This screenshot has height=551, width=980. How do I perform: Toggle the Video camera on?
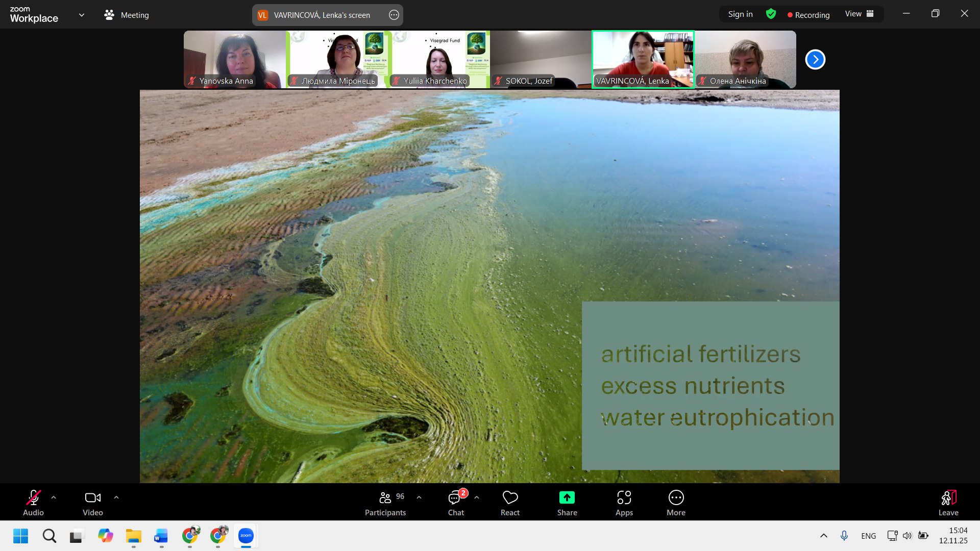point(92,503)
